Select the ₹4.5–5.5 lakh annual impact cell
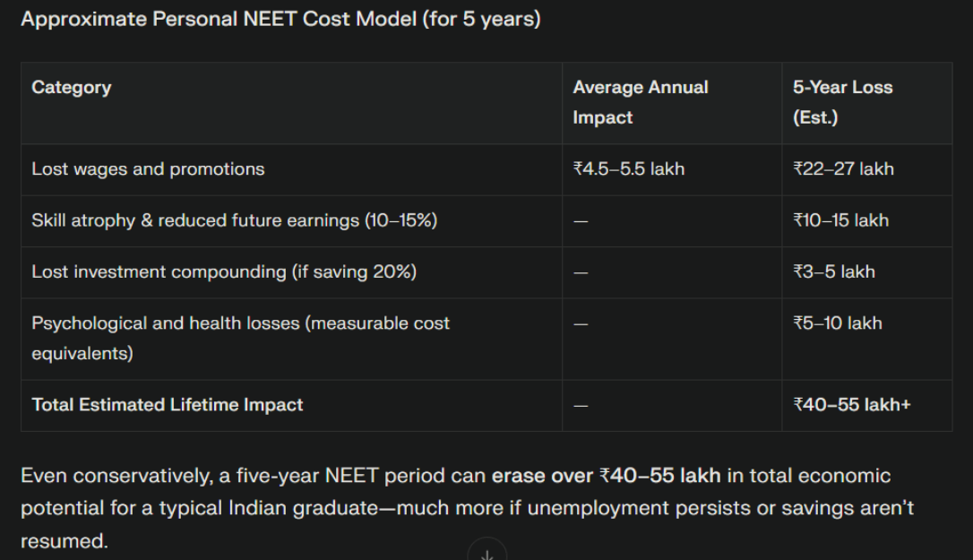The image size is (973, 560). tap(629, 169)
